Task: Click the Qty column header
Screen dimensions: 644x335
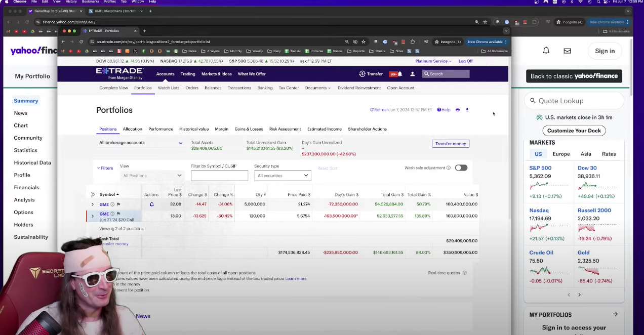Action: (x=261, y=195)
